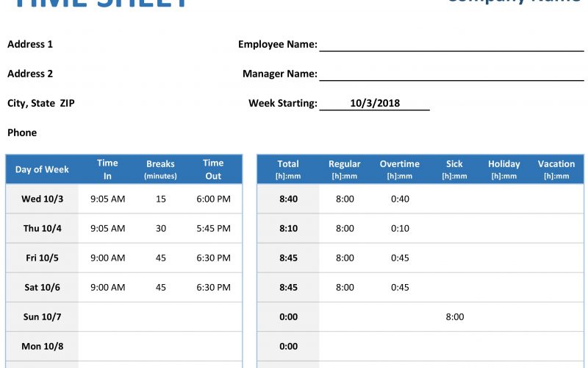This screenshot has width=588, height=368.
Task: Select the Phone label
Action: [22, 132]
